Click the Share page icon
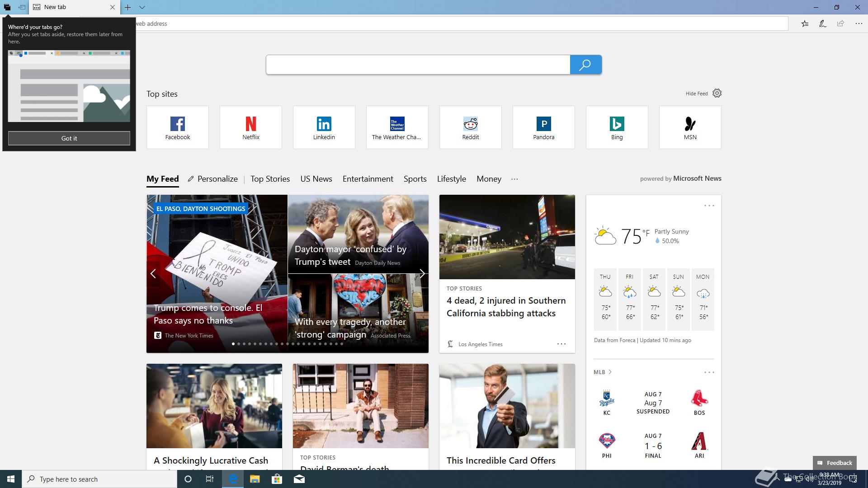The width and height of the screenshot is (868, 488). click(840, 23)
